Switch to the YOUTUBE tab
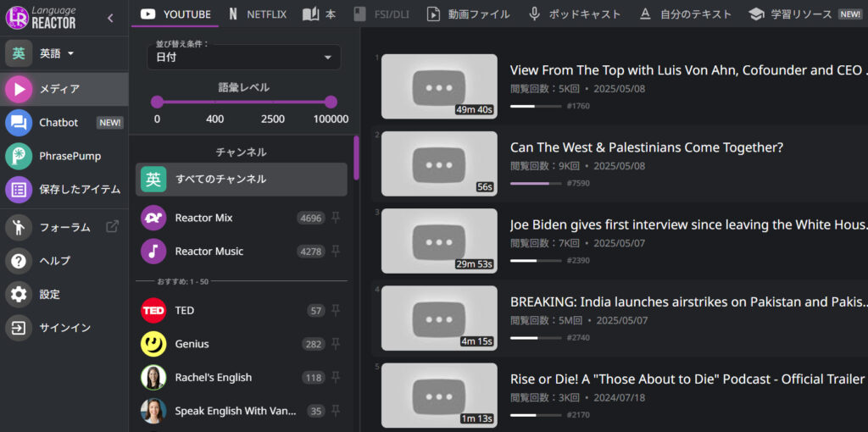This screenshot has width=868, height=432. (x=175, y=14)
